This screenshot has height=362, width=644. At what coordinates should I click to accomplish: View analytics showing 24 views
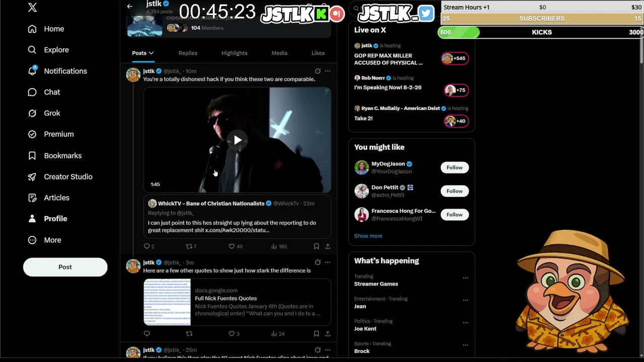tap(278, 333)
